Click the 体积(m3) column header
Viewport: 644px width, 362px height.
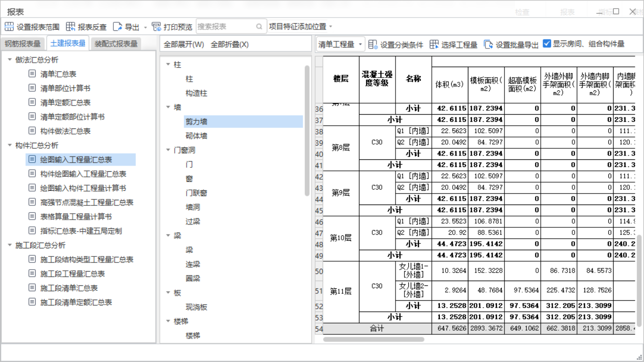point(450,85)
